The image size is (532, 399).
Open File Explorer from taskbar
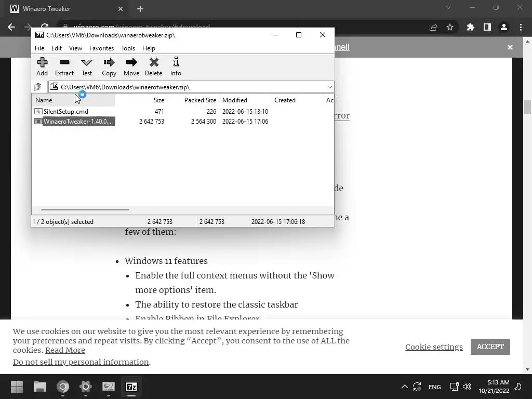39,387
